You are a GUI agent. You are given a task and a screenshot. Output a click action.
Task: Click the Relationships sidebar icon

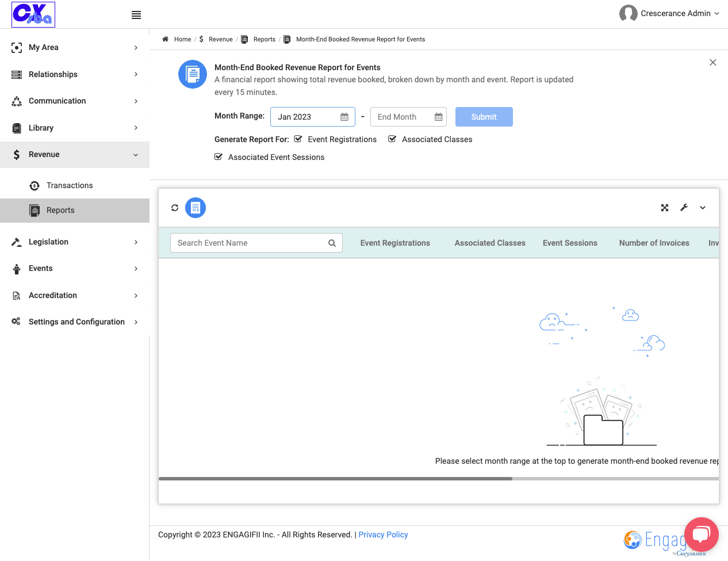(17, 75)
